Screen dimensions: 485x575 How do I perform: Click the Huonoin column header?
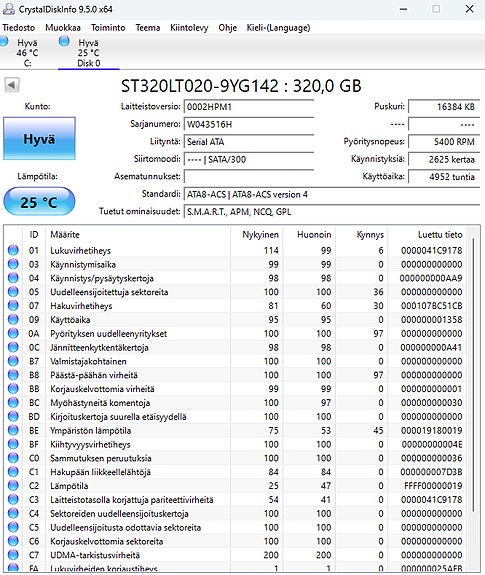[309, 235]
